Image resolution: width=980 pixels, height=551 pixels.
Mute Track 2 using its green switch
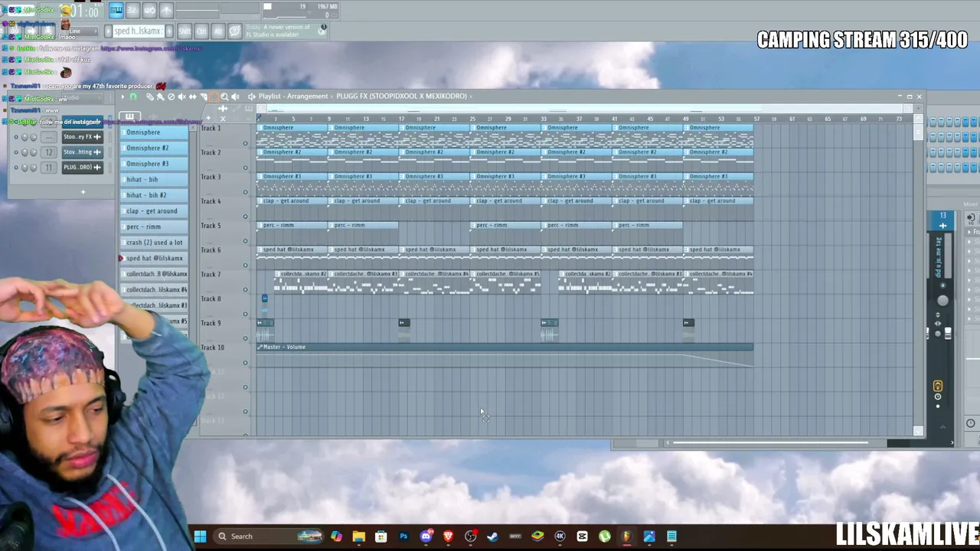coord(246,168)
